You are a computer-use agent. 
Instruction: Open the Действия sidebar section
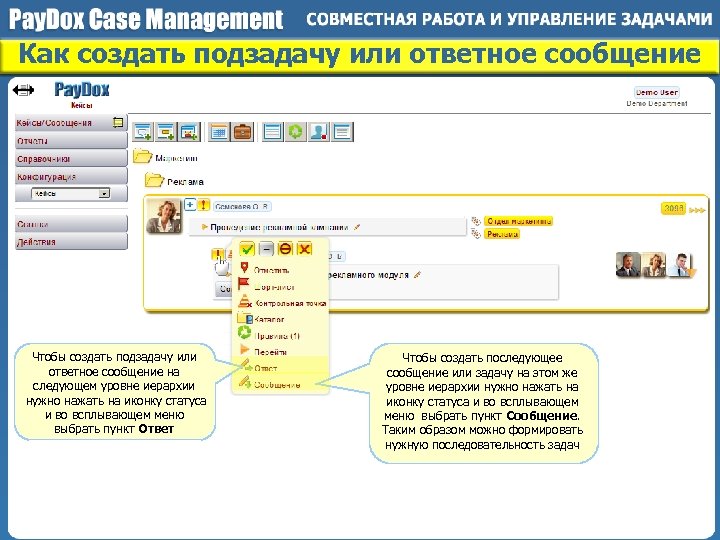tap(71, 242)
